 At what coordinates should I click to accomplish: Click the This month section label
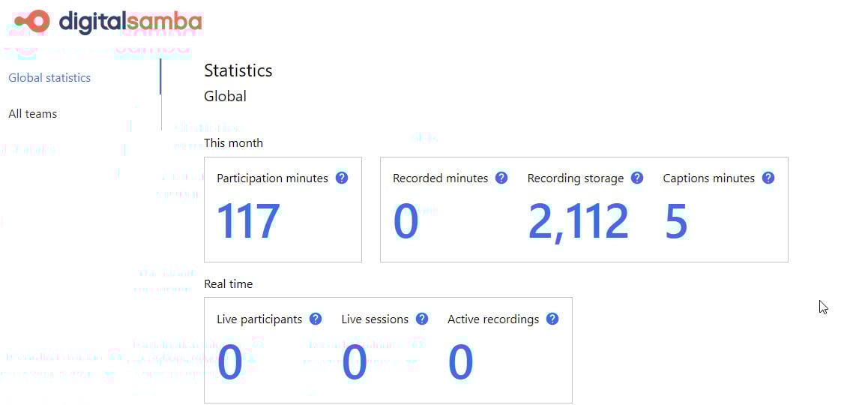tap(233, 143)
